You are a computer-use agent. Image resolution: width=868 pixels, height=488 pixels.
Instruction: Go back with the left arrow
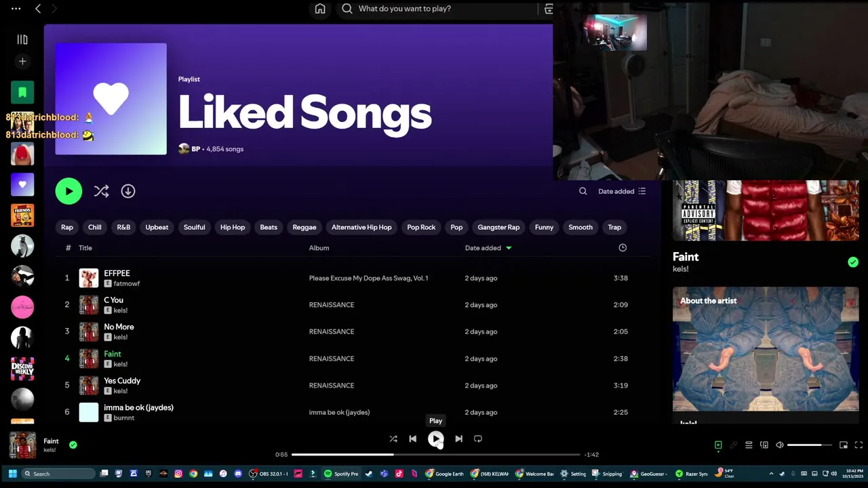[x=38, y=9]
